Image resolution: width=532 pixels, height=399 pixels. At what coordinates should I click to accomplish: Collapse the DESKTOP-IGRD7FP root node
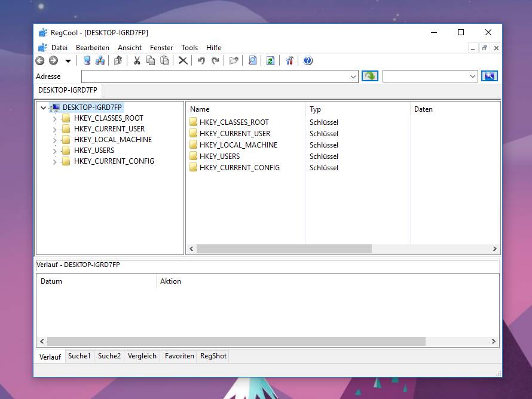pyautogui.click(x=43, y=108)
